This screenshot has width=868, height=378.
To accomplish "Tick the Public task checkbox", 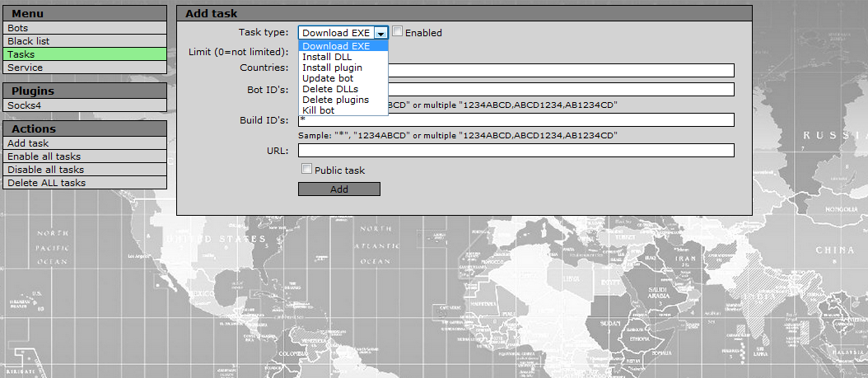I will pos(307,170).
